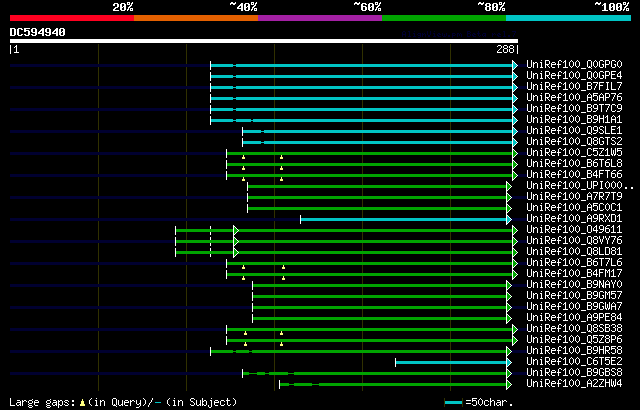Select the UniRef100_B6T6L8 label
The width and height of the screenshot is (640, 410).
[574, 164]
